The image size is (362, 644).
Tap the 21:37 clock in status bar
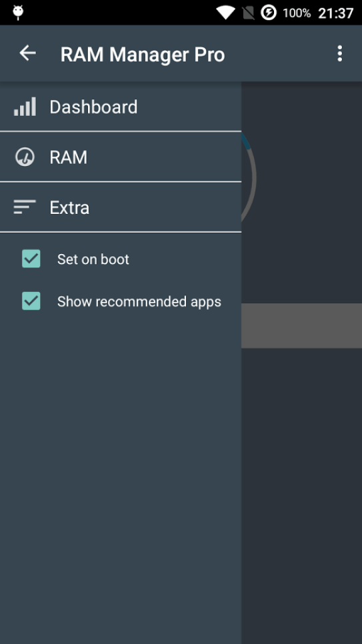pyautogui.click(x=336, y=13)
